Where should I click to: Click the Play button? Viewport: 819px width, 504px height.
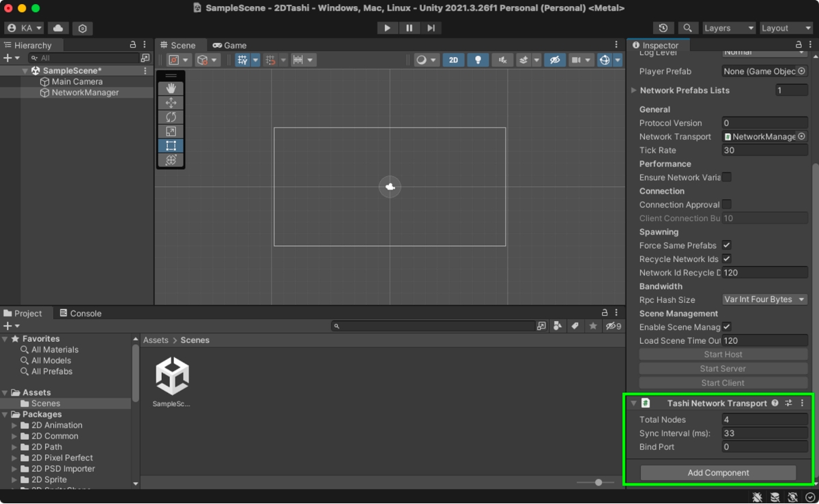tap(387, 28)
